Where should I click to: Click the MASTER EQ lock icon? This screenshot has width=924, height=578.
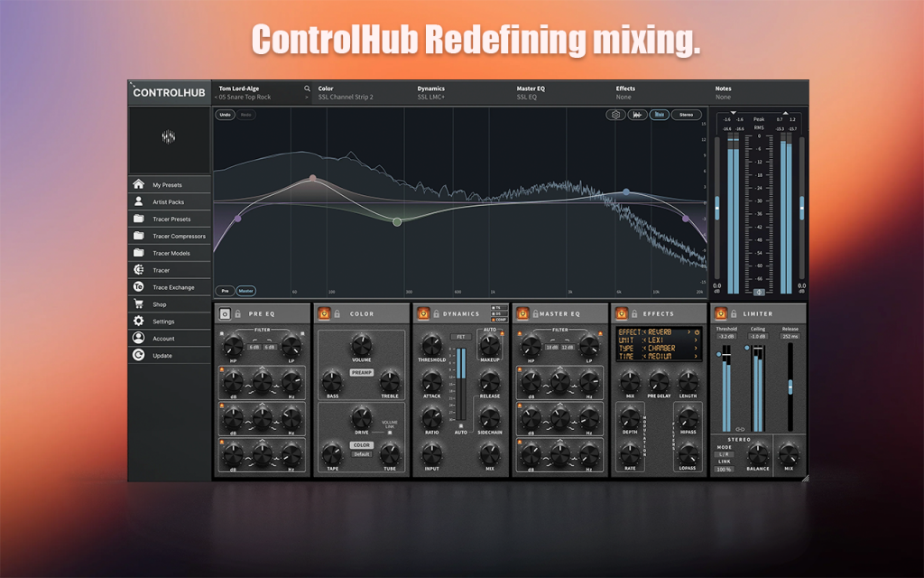pyautogui.click(x=535, y=313)
